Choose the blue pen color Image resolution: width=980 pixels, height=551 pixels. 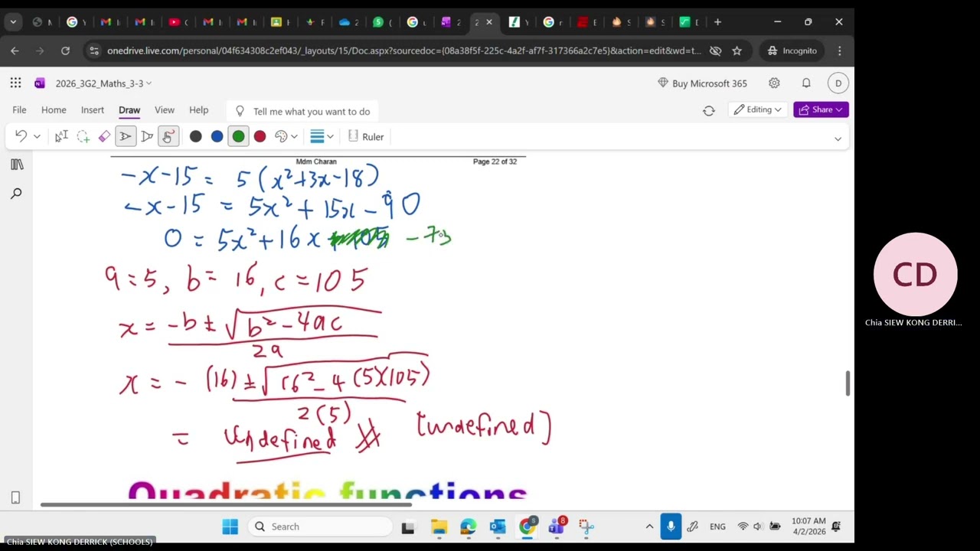[217, 136]
